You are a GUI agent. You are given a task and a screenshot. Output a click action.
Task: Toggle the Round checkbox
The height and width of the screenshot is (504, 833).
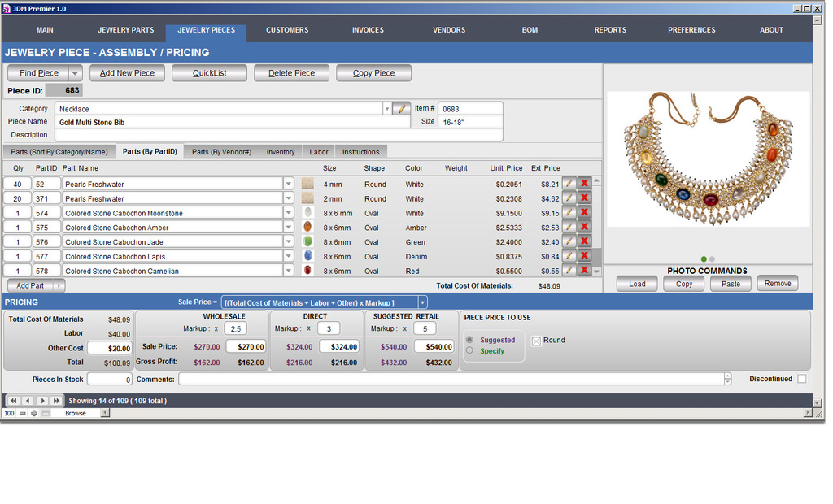click(x=536, y=341)
